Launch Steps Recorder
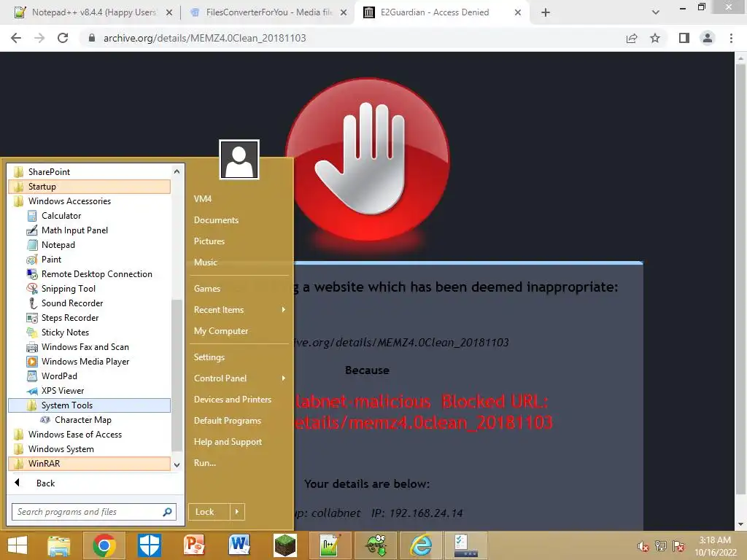747x560 pixels. click(69, 318)
